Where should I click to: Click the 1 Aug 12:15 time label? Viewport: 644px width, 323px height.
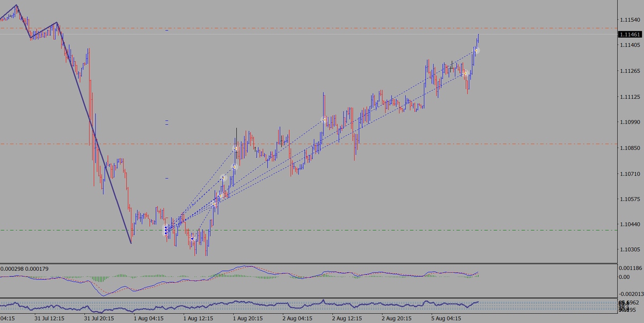[x=199, y=318]
